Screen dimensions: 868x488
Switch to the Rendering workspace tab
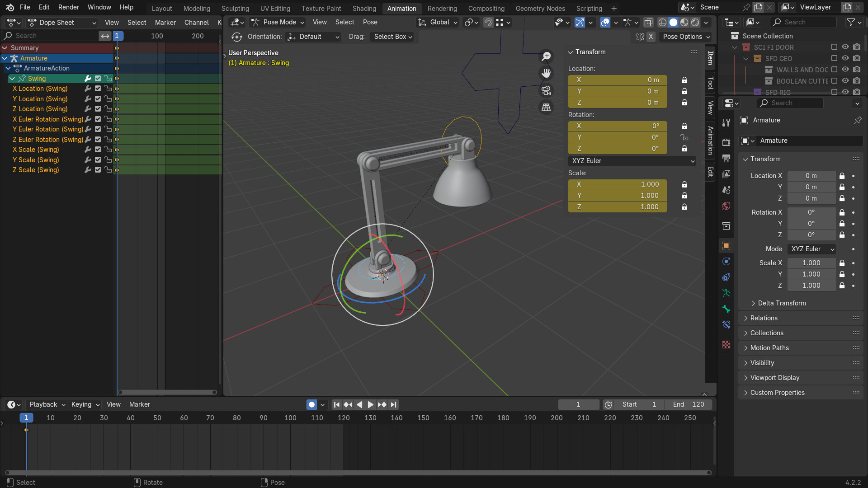442,8
